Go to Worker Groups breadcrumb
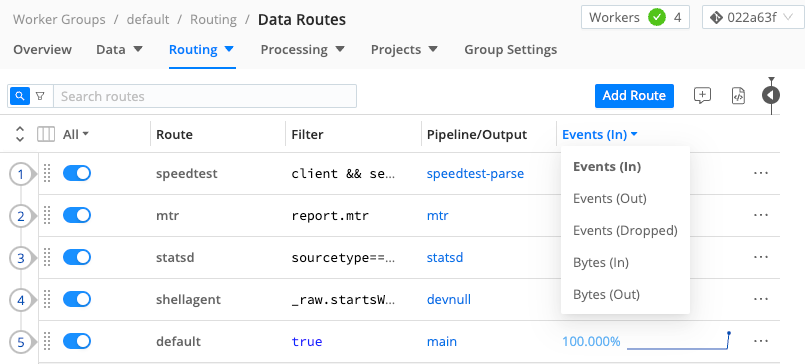The height and width of the screenshot is (364, 805). coord(59,20)
